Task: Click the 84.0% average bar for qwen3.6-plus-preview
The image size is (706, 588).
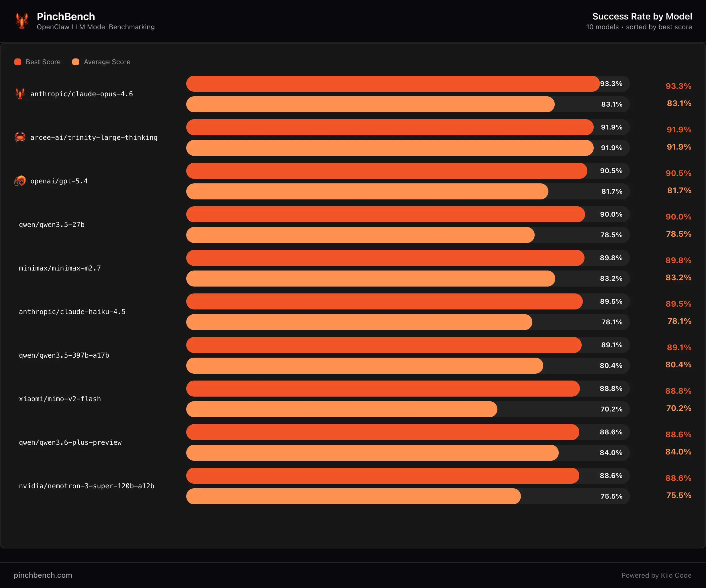Action: 370,452
